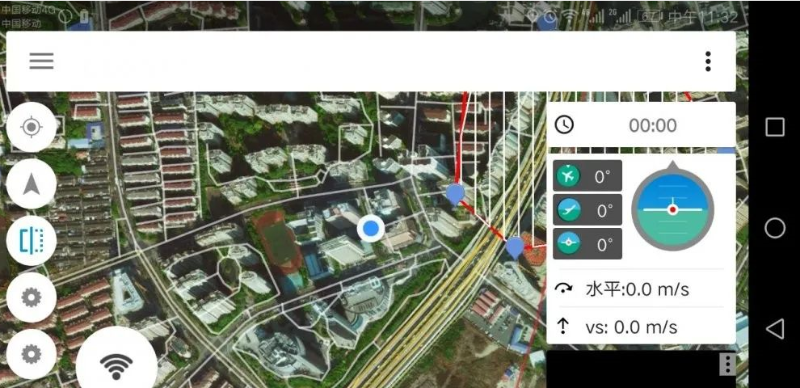This screenshot has width=800, height=388.
Task: Open the three-dot overflow menu
Action: click(708, 61)
